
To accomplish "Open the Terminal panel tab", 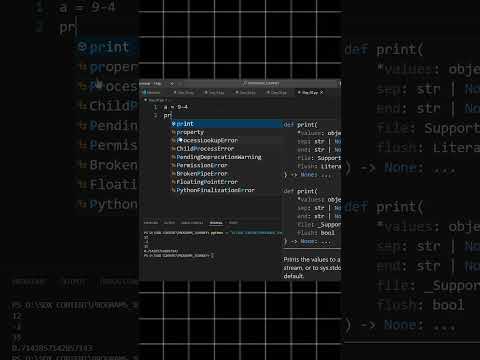I will tap(216, 223).
